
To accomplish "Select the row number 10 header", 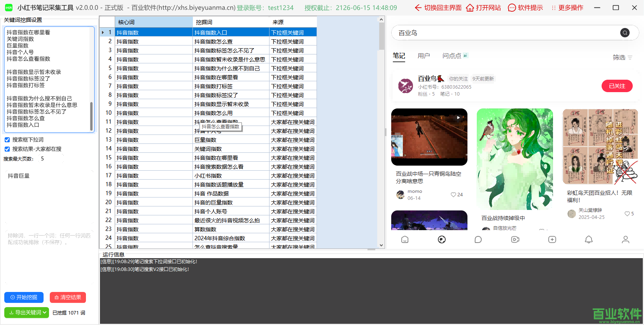I will point(107,113).
